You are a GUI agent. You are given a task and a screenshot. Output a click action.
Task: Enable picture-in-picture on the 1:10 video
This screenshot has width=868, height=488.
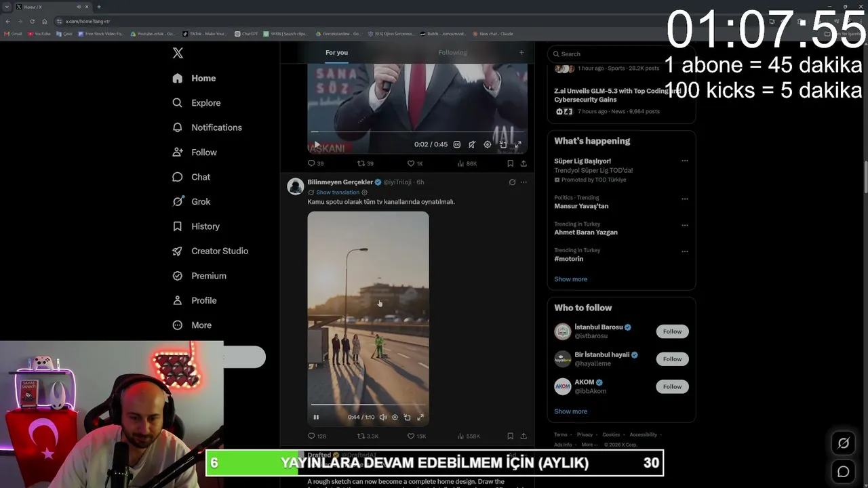click(x=407, y=418)
